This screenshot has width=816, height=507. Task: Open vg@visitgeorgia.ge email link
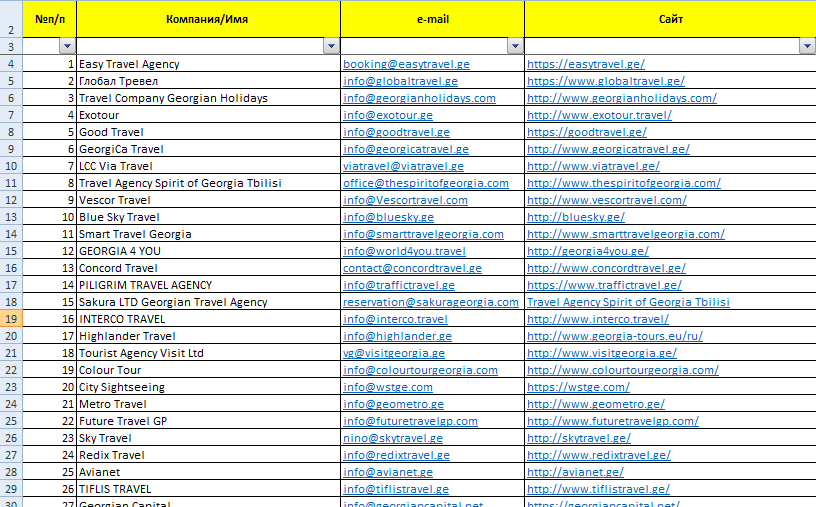[394, 353]
